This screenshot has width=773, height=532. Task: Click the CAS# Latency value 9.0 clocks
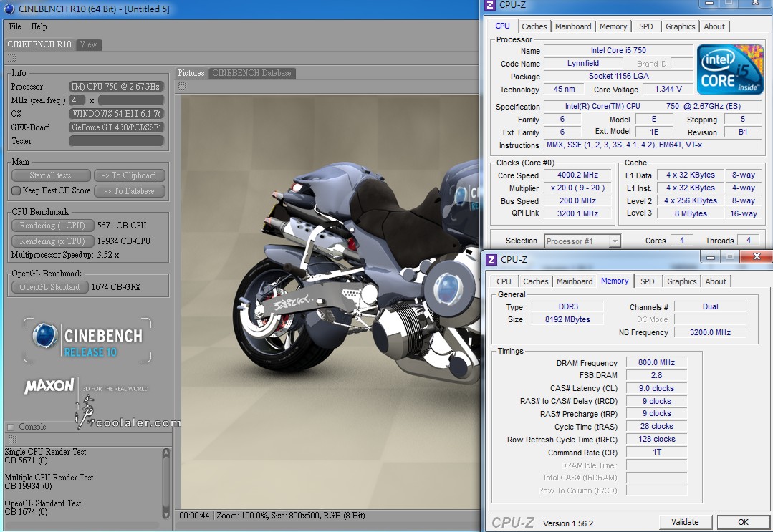pos(657,388)
